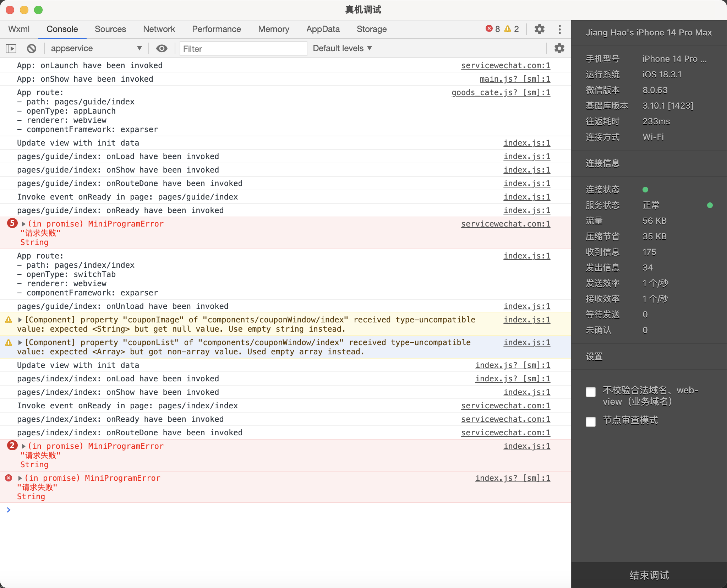727x588 pixels.
Task: Open the Memory tab
Action: [273, 29]
